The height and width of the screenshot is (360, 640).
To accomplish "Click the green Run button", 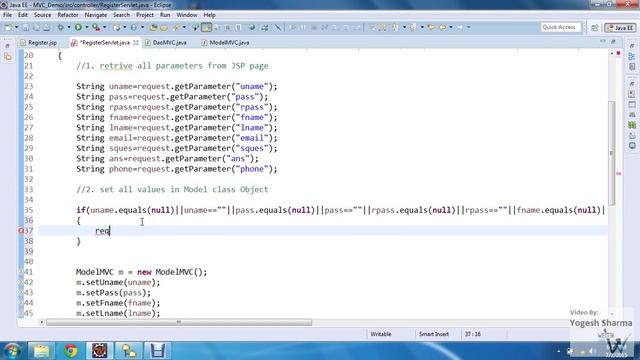I will tap(78, 27).
